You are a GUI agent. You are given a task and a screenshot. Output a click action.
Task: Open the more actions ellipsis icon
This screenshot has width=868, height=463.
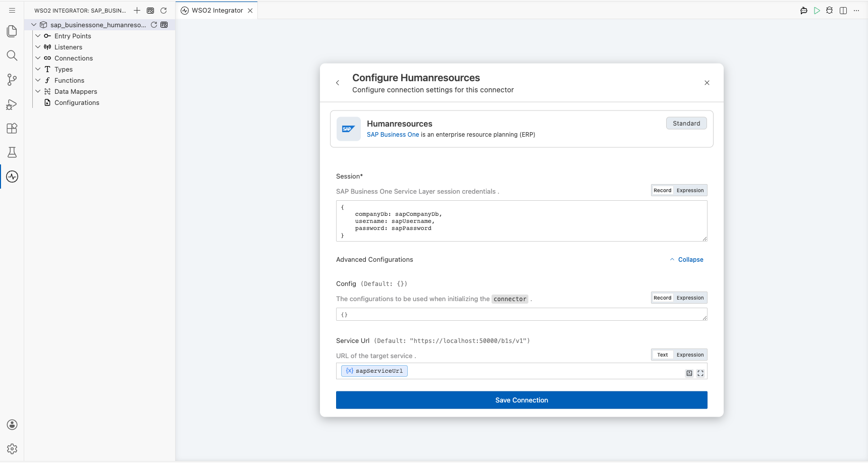(856, 11)
